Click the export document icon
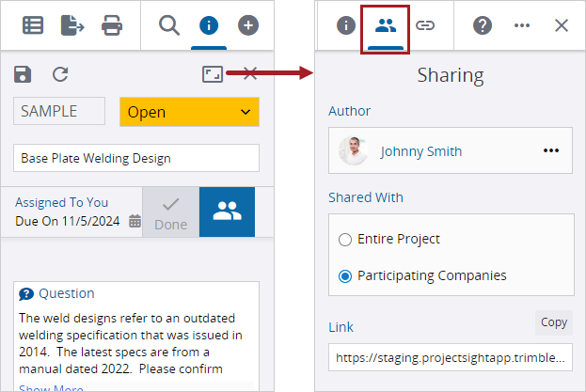 click(x=72, y=25)
